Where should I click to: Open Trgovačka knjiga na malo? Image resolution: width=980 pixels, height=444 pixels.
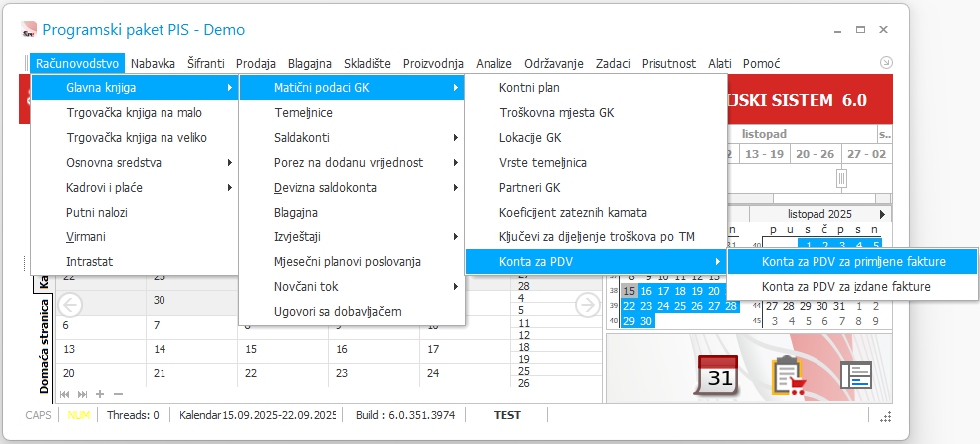(135, 113)
